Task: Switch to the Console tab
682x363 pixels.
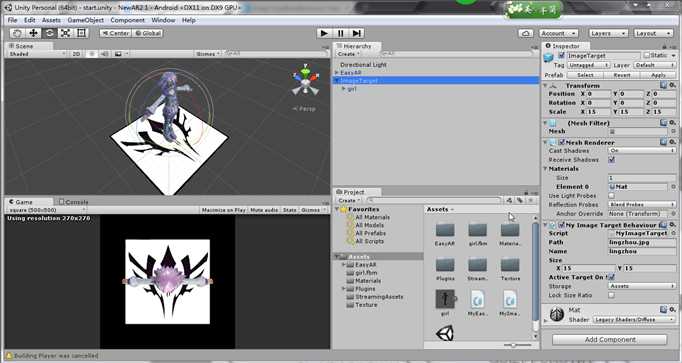Action: 73,202
